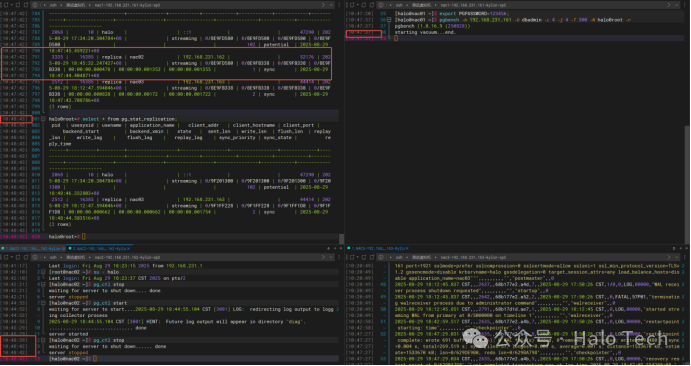This screenshot has width=691, height=366.
Task: Collapse fold marker on 'pg_ctl start' line
Action: coord(43,303)
